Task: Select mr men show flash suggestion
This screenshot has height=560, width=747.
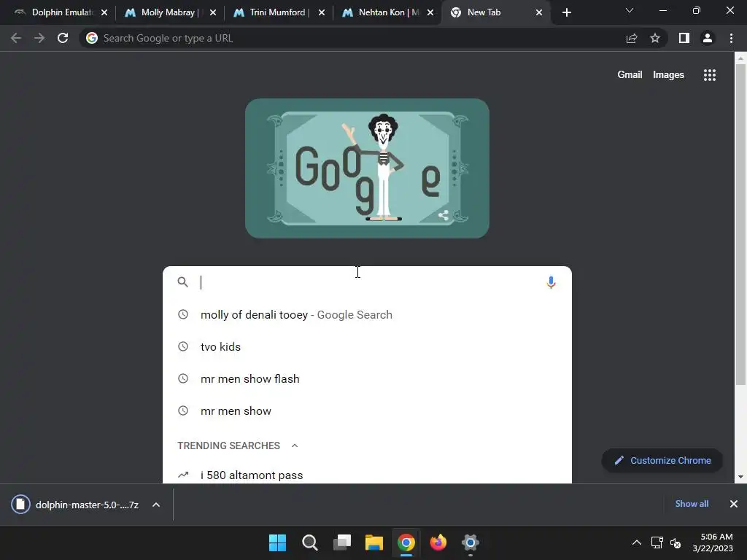Action: click(367, 378)
